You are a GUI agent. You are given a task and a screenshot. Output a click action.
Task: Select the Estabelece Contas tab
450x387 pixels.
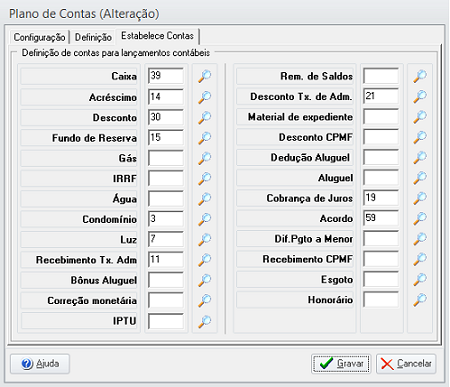click(x=157, y=36)
